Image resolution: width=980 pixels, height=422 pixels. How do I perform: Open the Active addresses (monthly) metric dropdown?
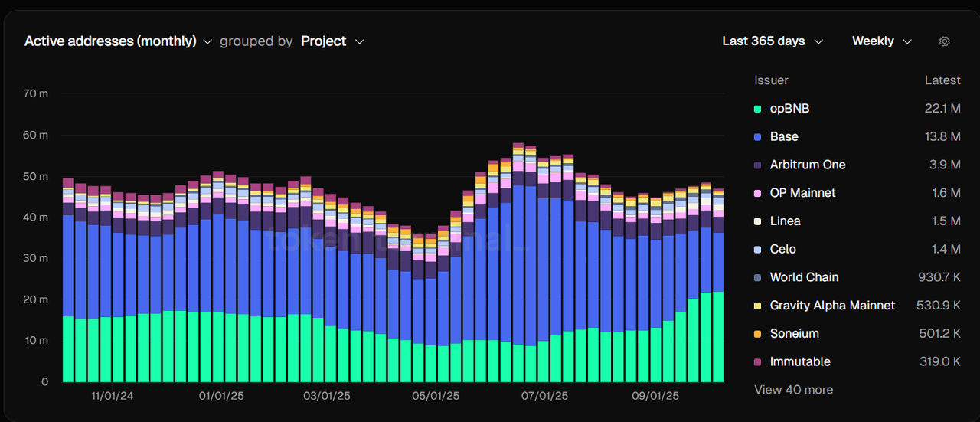point(118,41)
